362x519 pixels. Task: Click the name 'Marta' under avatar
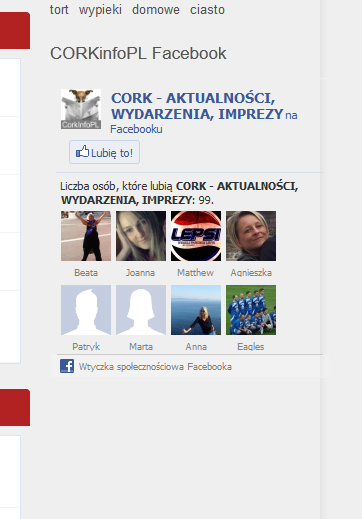click(141, 347)
